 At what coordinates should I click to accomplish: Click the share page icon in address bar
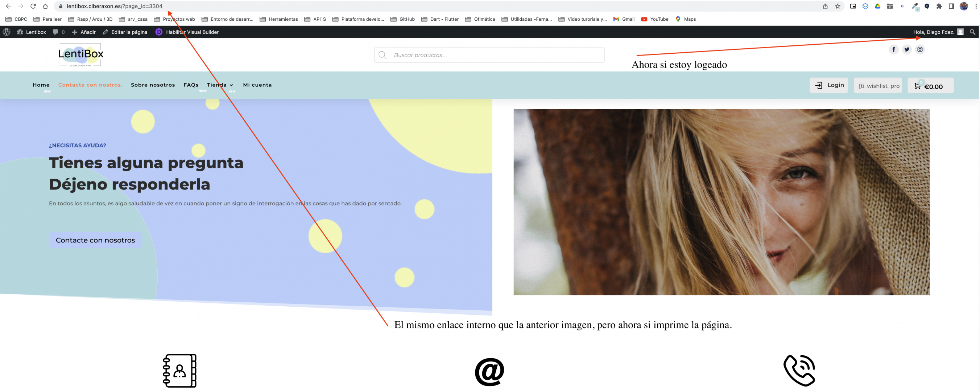point(825,6)
